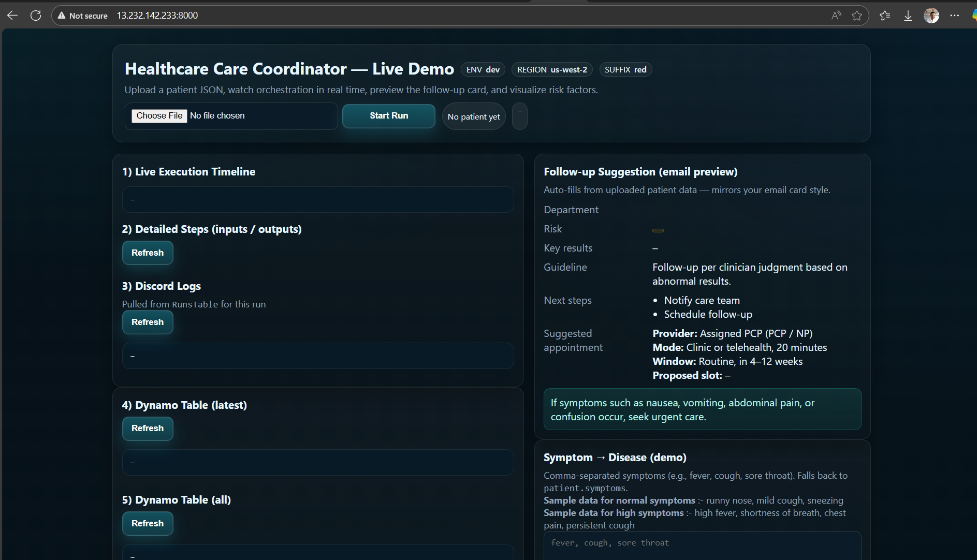Open the browser settings ellipsis menu
Viewport: 977px width, 560px height.
tap(954, 16)
